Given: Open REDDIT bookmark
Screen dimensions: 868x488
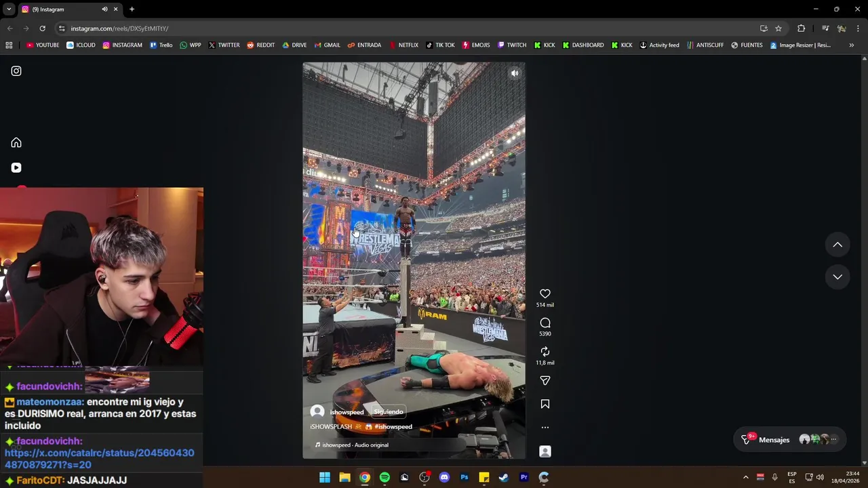Looking at the screenshot, I should (x=261, y=45).
